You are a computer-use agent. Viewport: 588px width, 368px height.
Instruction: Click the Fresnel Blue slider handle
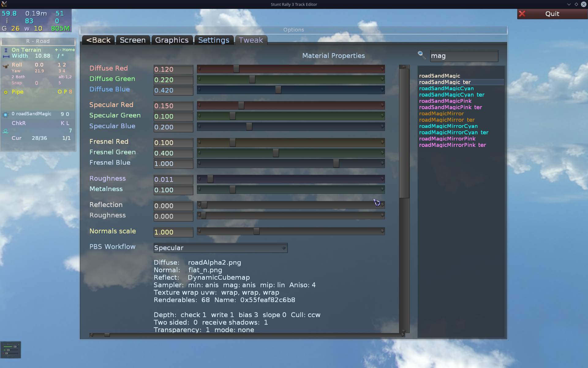coord(336,163)
